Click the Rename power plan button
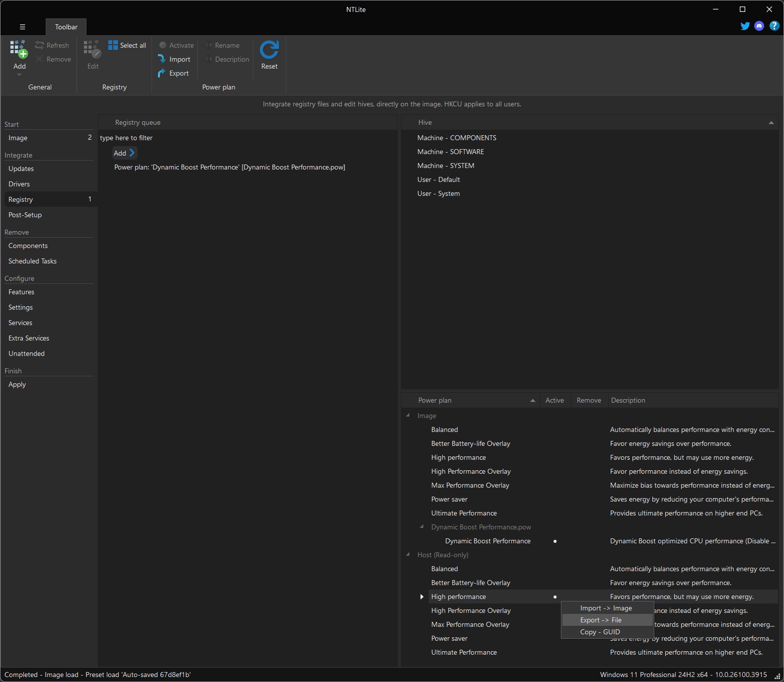The image size is (784, 682). click(x=222, y=45)
